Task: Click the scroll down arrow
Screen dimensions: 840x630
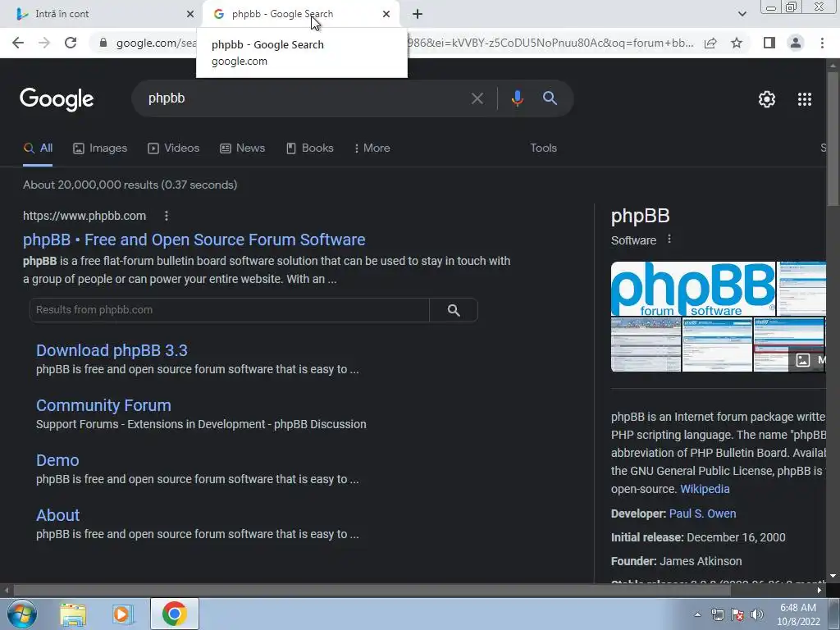Action: tap(833, 577)
